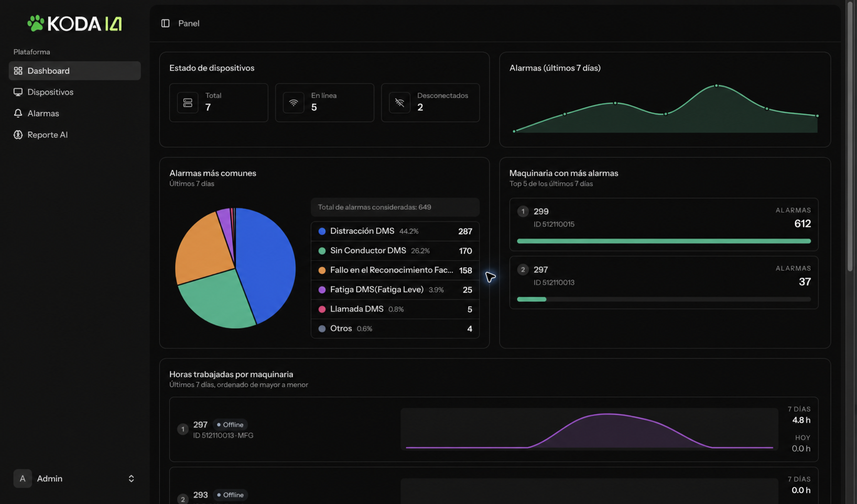The width and height of the screenshot is (857, 504).
Task: Click the KODA paw logo
Action: click(35, 23)
